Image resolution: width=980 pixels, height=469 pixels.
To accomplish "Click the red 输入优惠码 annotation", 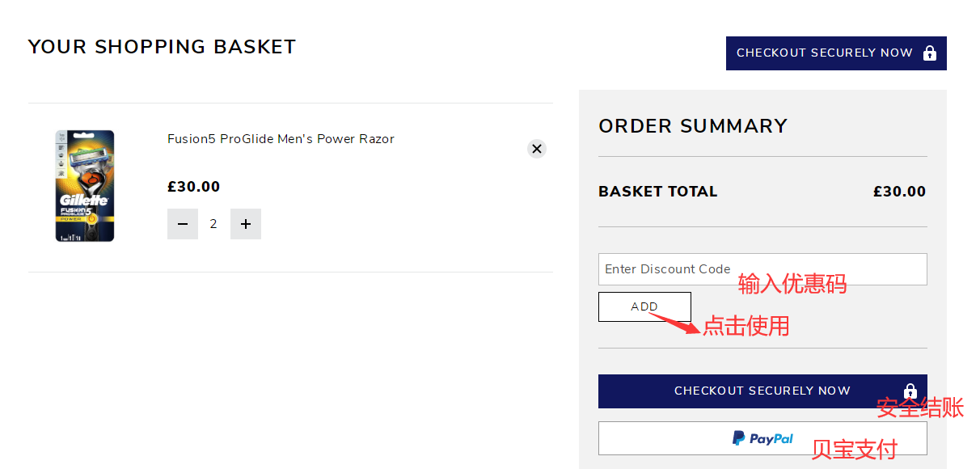I will (792, 285).
